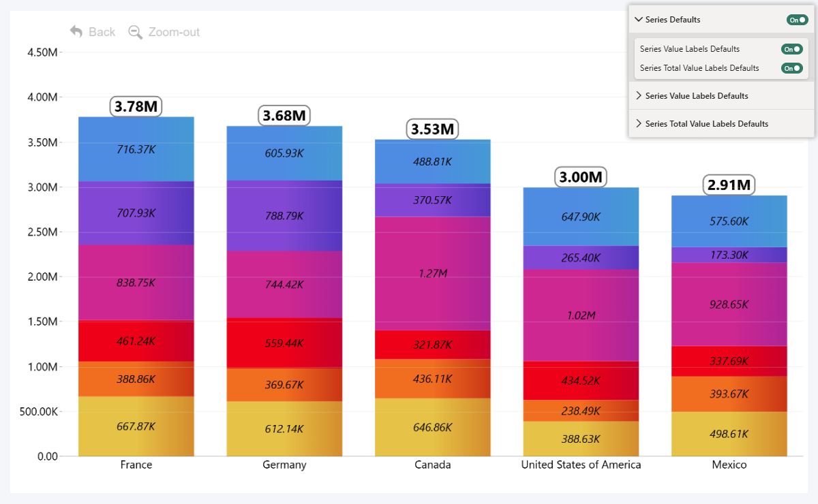Toggle Series Value Labels Defaults switch
This screenshot has height=504, width=818.
pyautogui.click(x=792, y=49)
